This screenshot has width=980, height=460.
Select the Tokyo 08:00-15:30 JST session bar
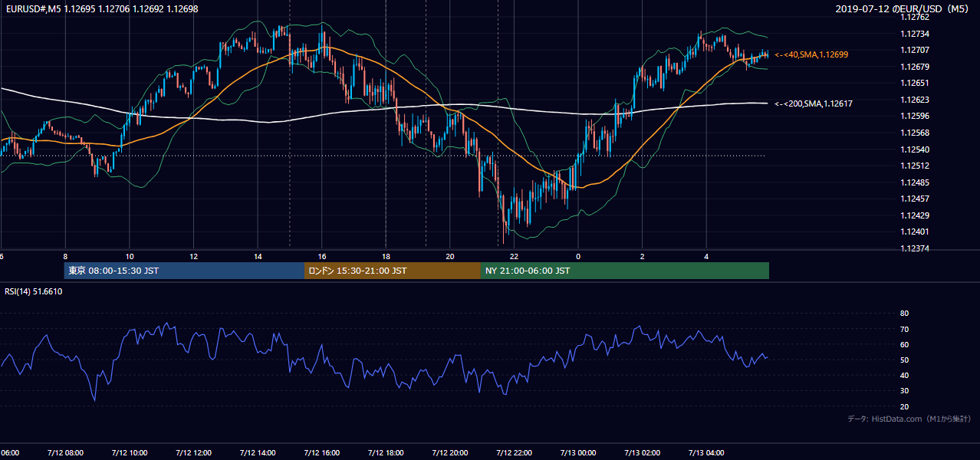point(184,271)
